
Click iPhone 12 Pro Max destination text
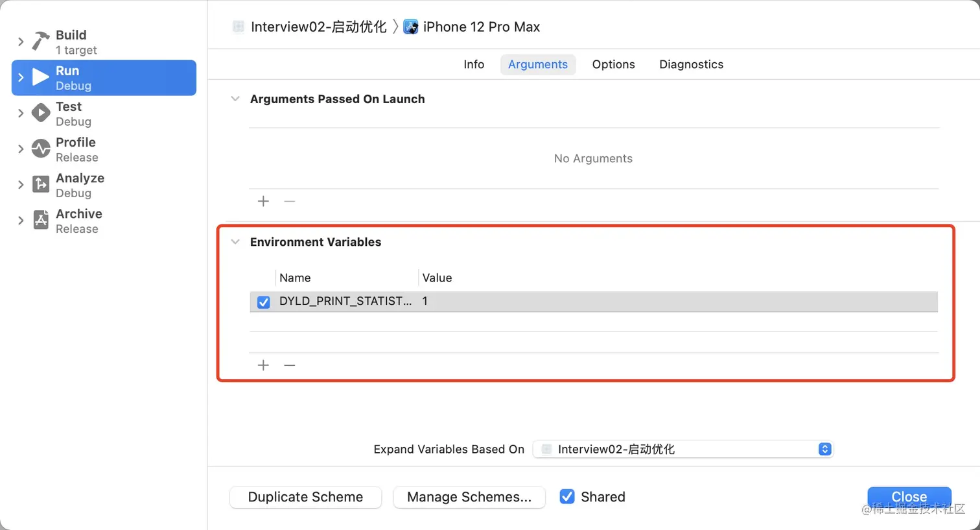pyautogui.click(x=482, y=27)
